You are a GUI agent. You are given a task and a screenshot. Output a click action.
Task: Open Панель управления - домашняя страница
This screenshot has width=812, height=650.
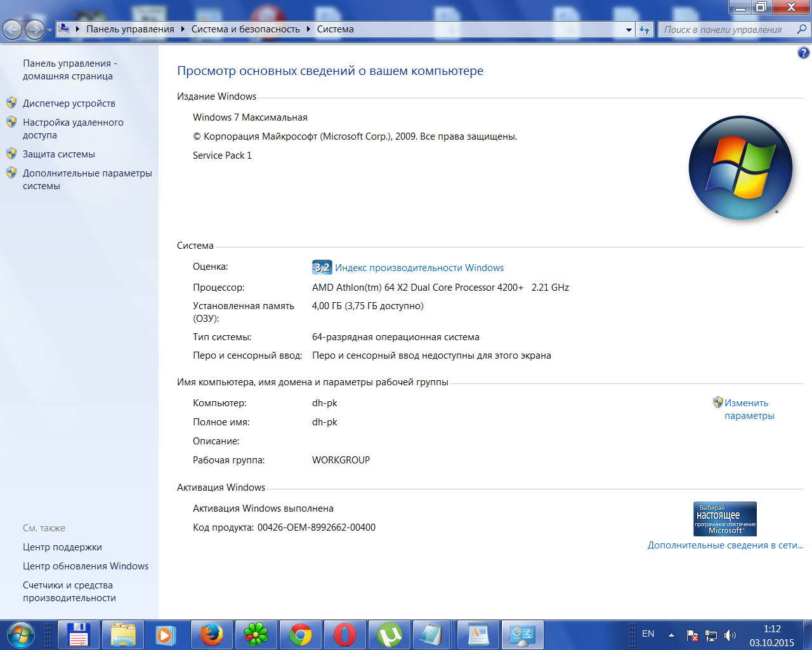point(70,70)
